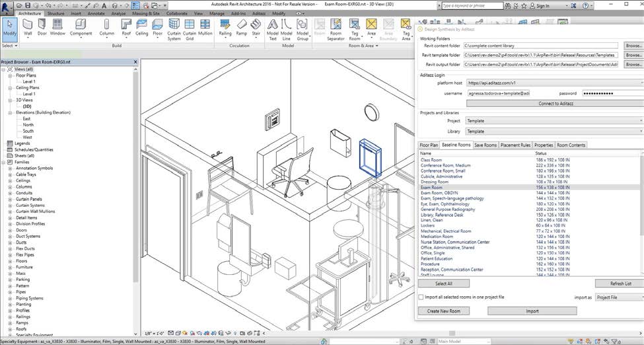Click the Refresh List button

coord(620,284)
